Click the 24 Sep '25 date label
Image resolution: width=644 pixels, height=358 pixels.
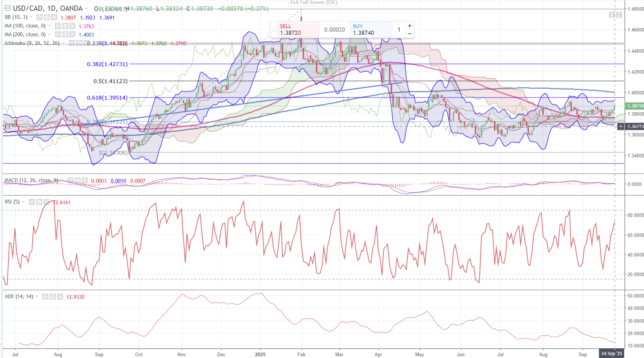[x=612, y=353]
